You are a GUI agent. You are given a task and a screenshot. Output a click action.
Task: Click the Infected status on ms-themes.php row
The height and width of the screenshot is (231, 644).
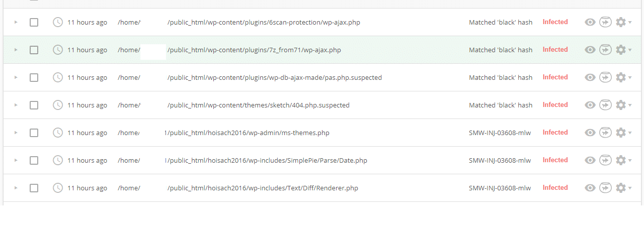click(555, 133)
